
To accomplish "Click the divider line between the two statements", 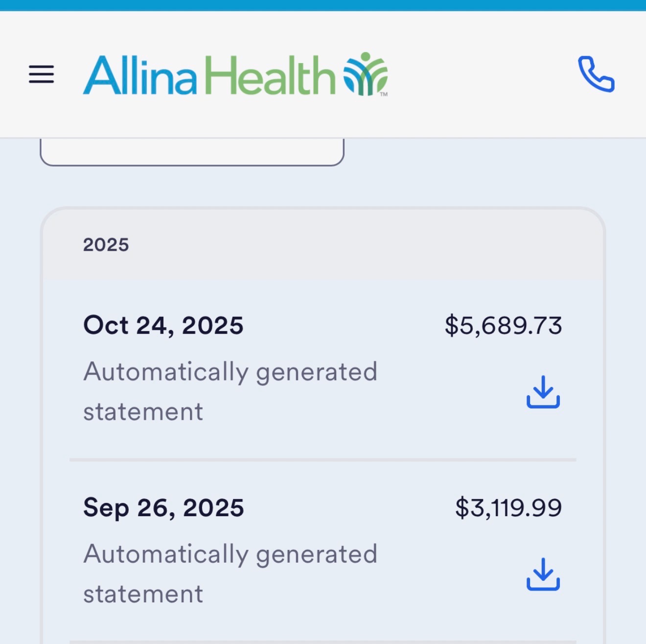I will tap(323, 460).
